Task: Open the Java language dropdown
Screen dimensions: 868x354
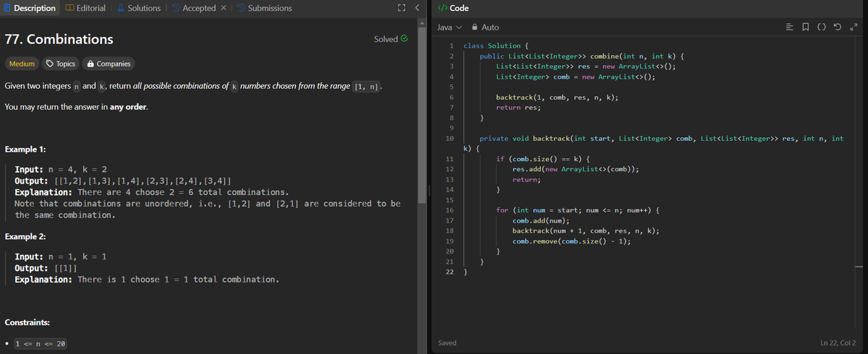Action: (x=449, y=27)
